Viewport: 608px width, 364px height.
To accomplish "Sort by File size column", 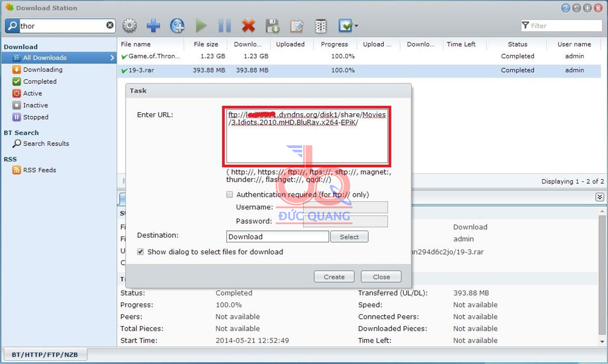I will point(206,44).
